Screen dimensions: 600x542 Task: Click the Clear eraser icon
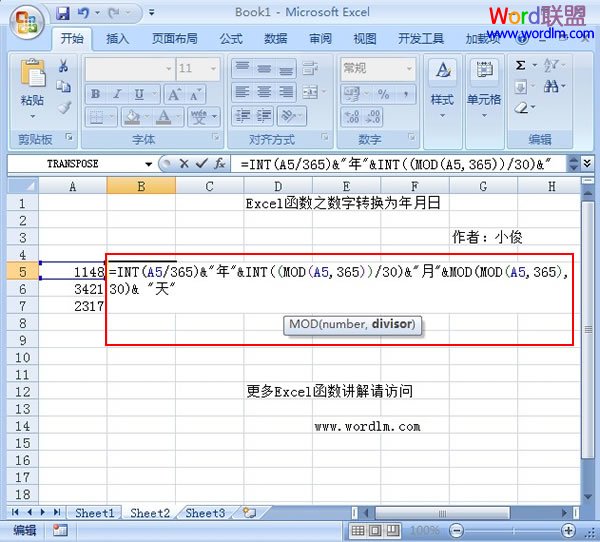click(521, 108)
